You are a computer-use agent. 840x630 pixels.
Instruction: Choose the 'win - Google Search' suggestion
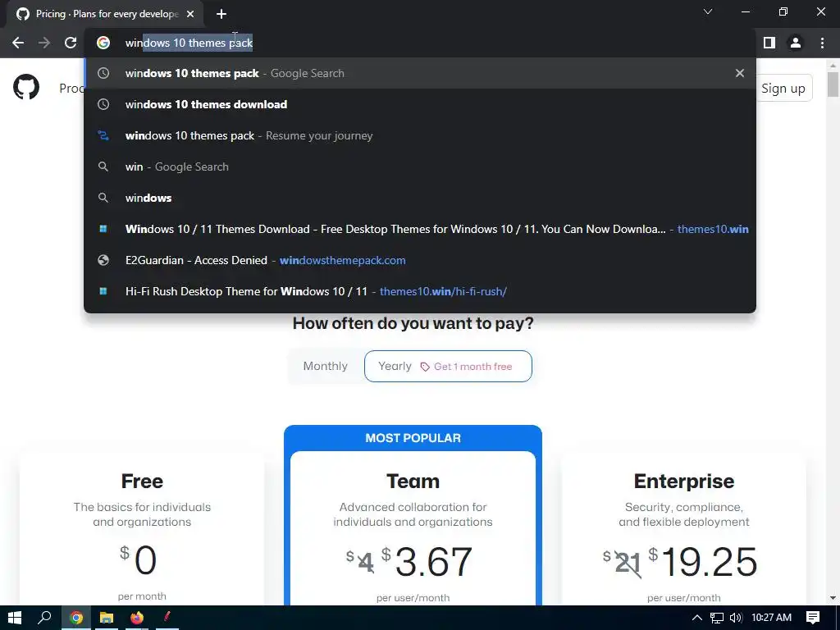coord(420,167)
